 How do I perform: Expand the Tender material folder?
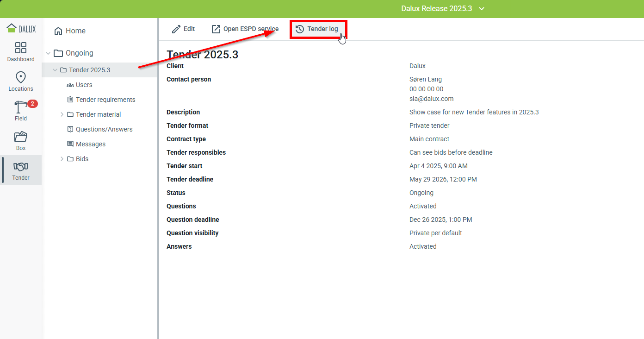click(x=62, y=114)
